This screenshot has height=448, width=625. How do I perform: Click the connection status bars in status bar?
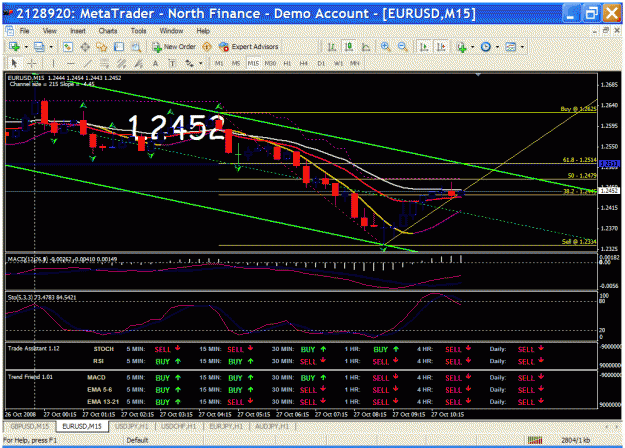(x=535, y=440)
